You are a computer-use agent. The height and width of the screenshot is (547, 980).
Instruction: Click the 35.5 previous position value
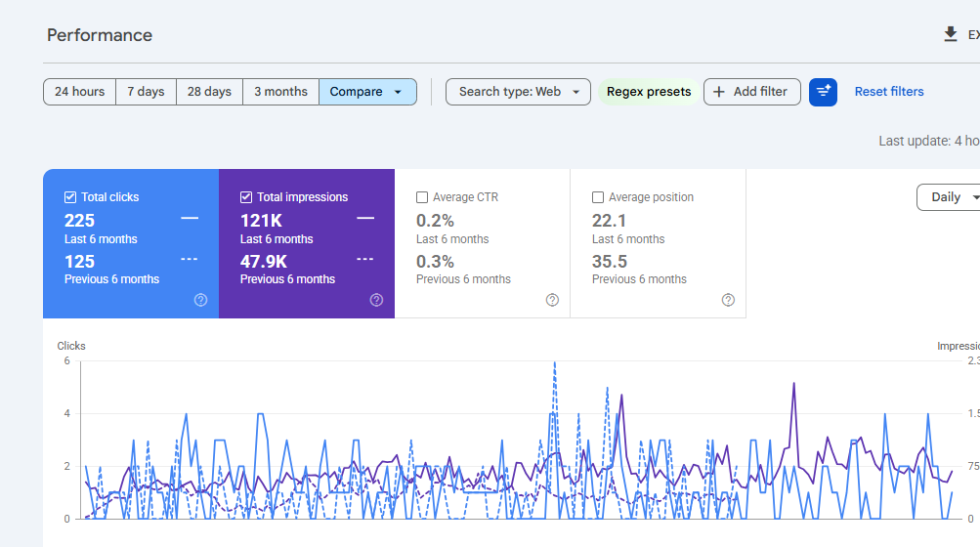tap(610, 262)
